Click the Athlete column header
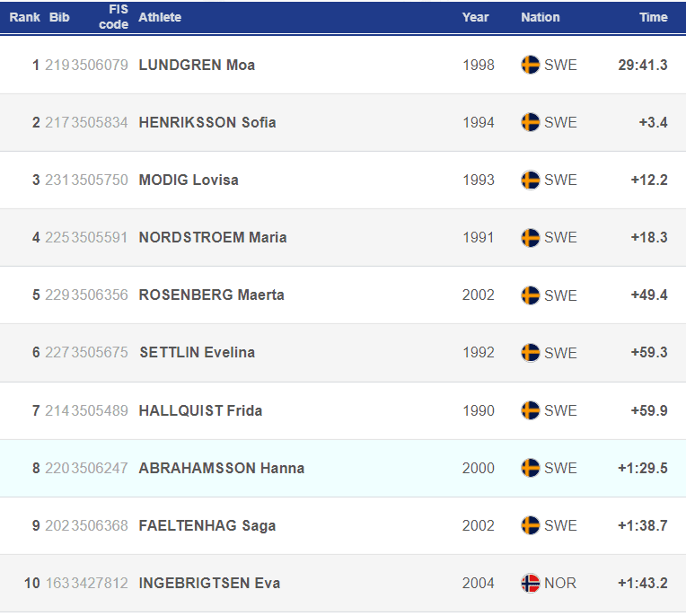 160,17
